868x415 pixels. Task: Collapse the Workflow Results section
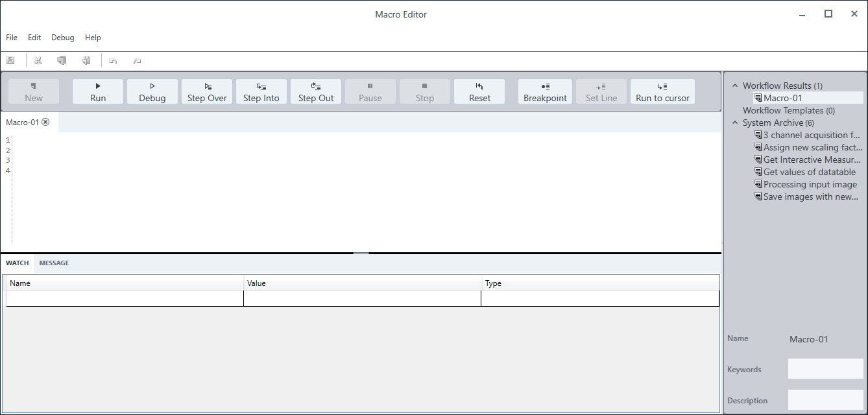735,85
